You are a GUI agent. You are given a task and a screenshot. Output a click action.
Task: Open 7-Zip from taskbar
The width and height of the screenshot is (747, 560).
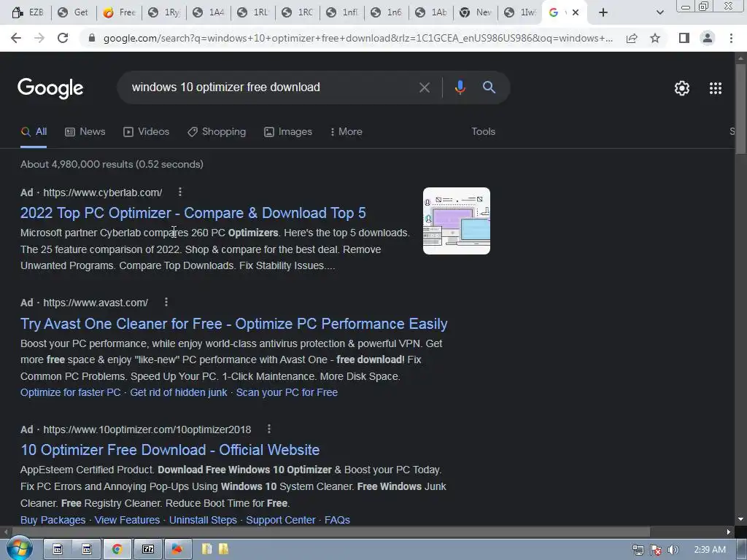point(147,550)
